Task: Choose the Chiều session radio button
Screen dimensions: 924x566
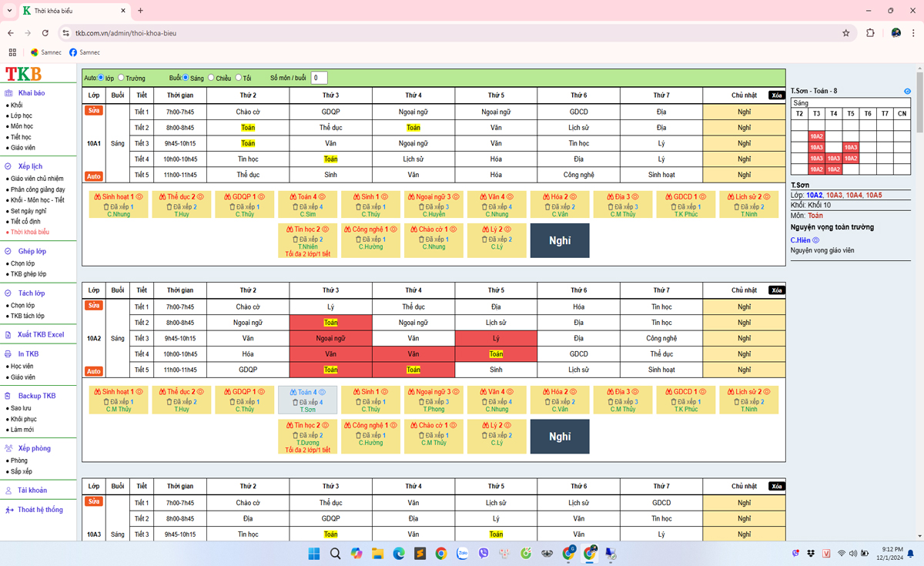Action: coord(211,78)
